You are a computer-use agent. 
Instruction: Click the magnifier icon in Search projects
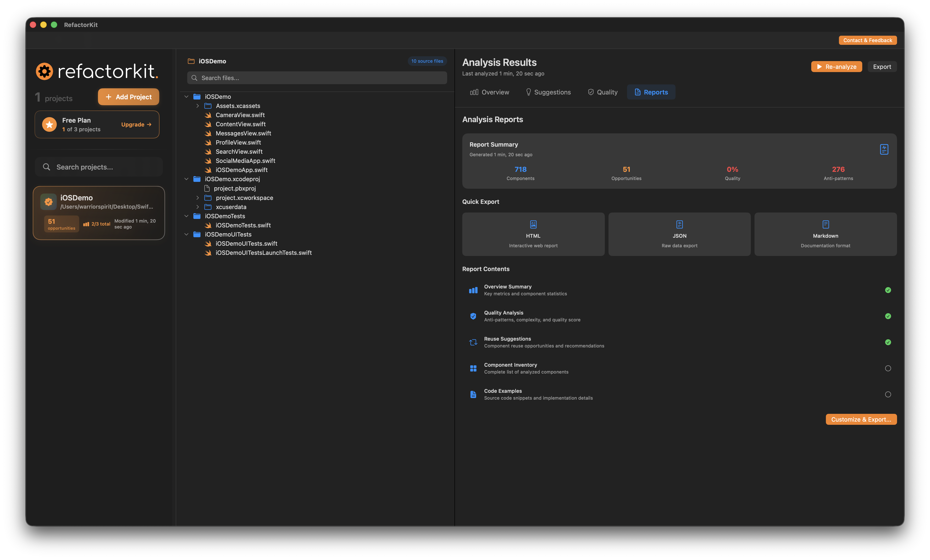(x=46, y=167)
